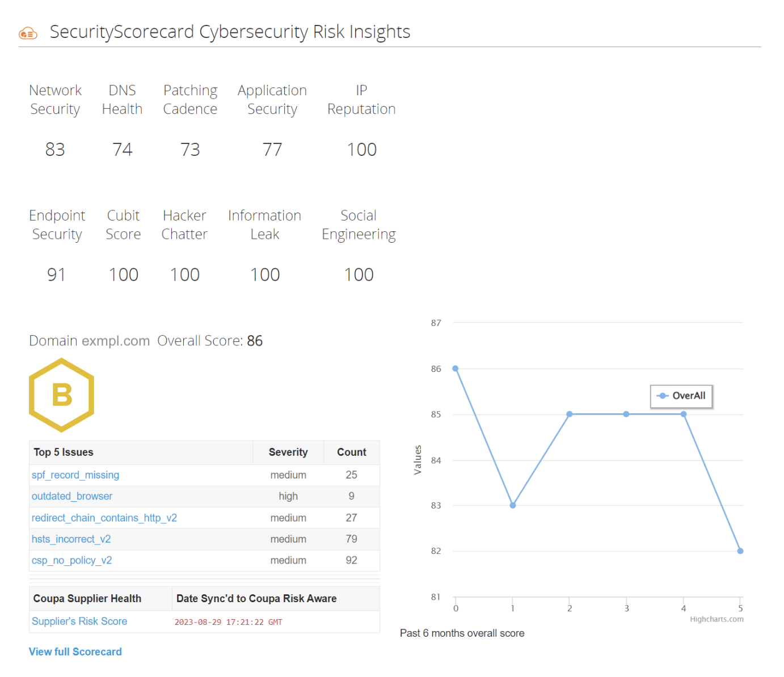Screen dimensions: 784x677
Task: Click the Network Security score 83
Action: coord(55,150)
